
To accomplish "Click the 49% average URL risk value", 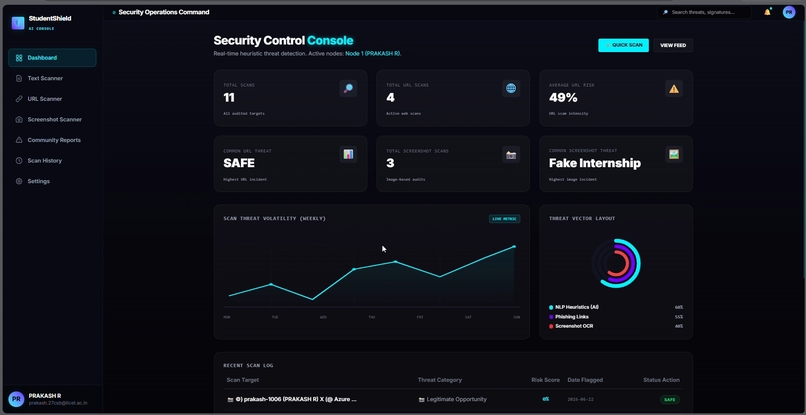I will pyautogui.click(x=563, y=98).
